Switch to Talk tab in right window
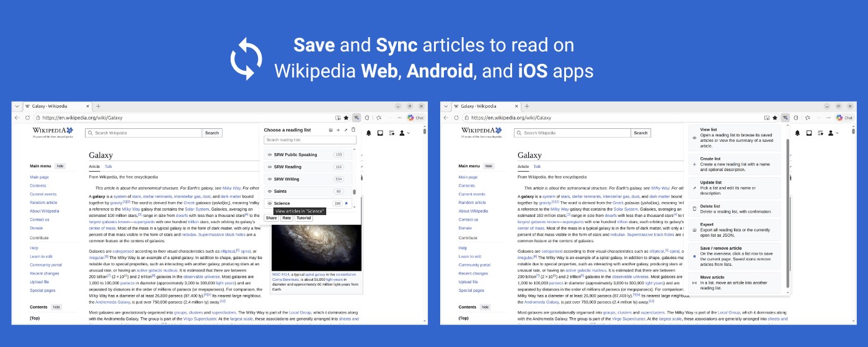Image resolution: width=868 pixels, height=347 pixels. pyautogui.click(x=538, y=166)
